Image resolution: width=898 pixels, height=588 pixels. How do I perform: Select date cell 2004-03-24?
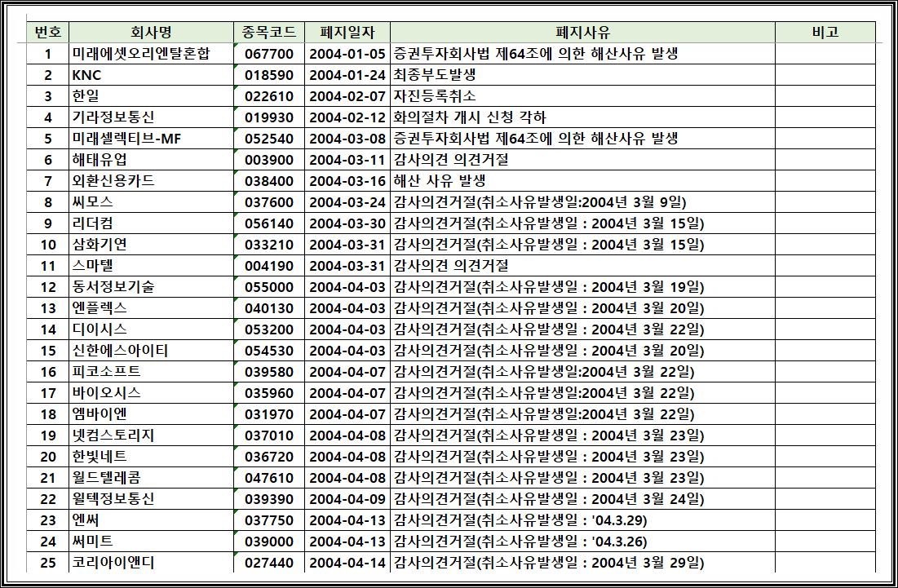click(347, 202)
